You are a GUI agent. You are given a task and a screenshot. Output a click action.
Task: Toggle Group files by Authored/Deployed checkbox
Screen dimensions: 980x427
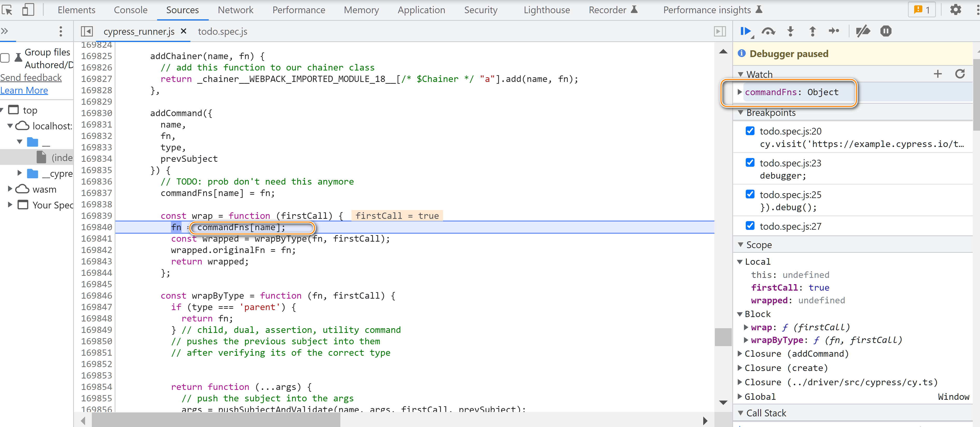point(5,58)
